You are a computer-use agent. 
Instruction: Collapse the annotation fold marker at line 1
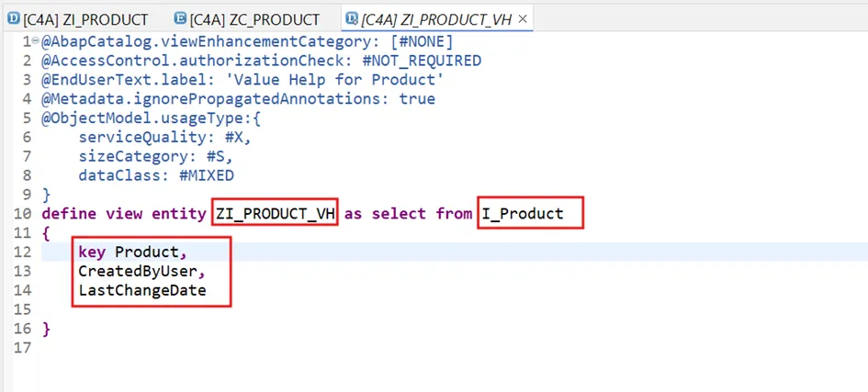tap(37, 41)
